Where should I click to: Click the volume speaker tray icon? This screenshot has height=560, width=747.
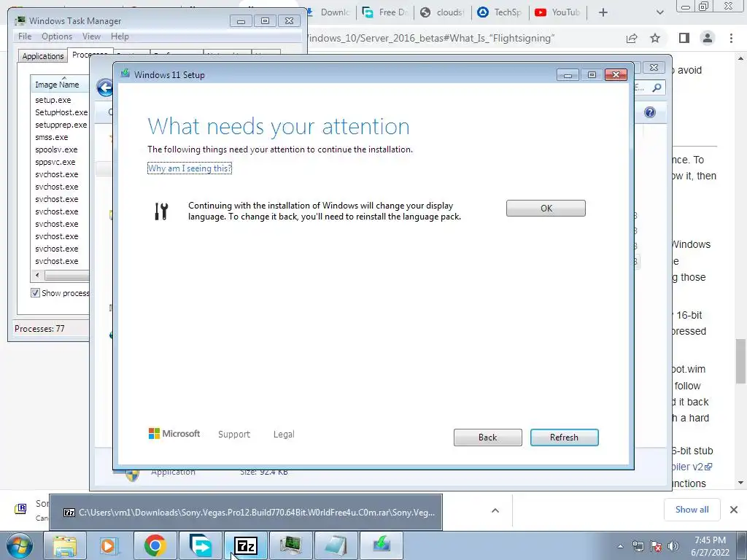pos(673,546)
